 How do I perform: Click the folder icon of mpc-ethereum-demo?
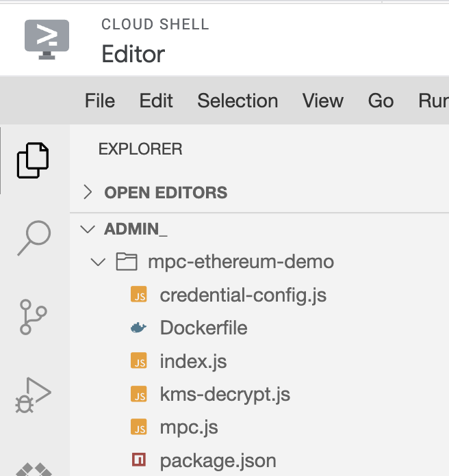tap(127, 261)
